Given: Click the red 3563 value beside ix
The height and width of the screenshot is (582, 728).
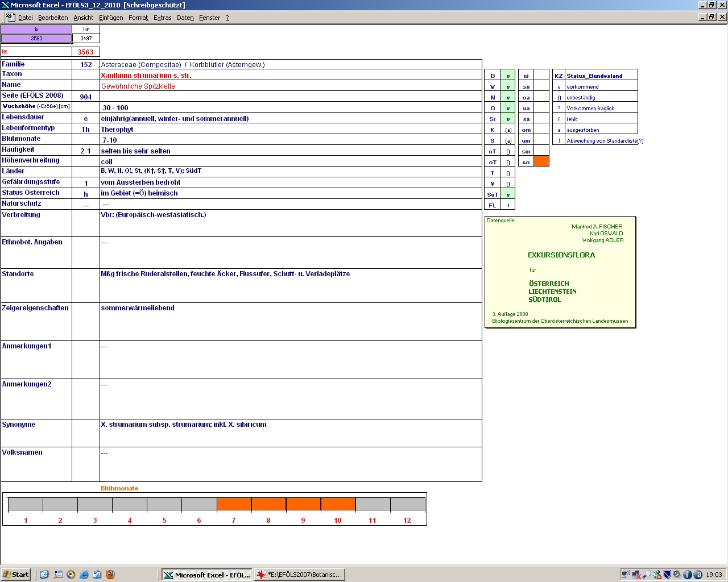Looking at the screenshot, I should click(86, 52).
